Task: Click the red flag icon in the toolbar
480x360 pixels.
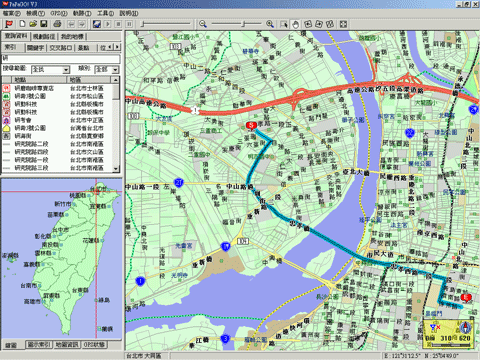Action: click(9, 24)
